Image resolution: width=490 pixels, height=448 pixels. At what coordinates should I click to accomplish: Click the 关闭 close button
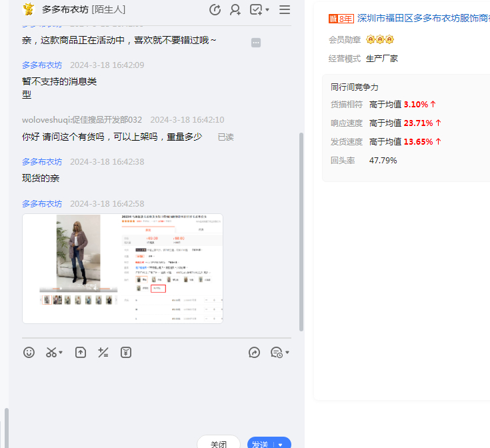(219, 444)
